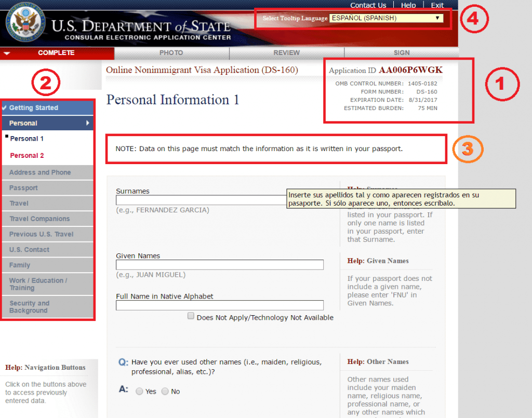Click the Getting Started checkmark icon
The width and height of the screenshot is (532, 418).
[4, 108]
